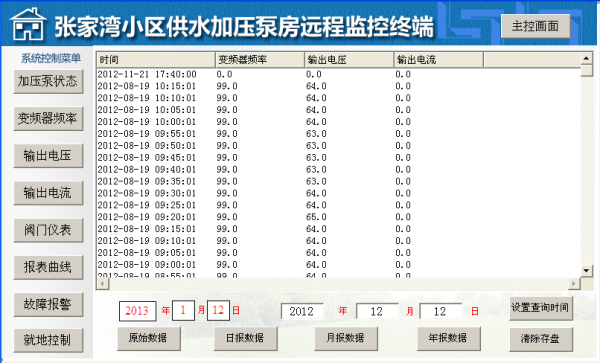Select row 2012-08-19 09:40:01
Screen dimensions: 600x363
(x=338, y=169)
